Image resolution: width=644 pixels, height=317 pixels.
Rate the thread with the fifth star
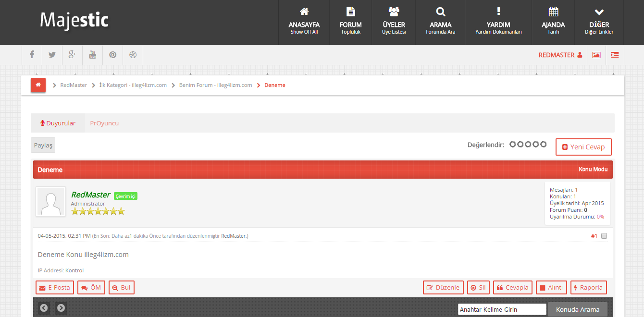click(544, 144)
